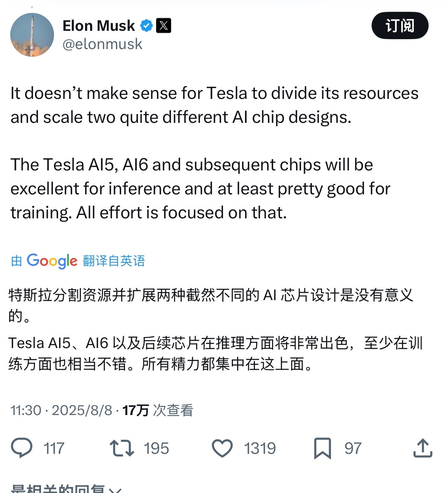This screenshot has width=448, height=493.
Task: Bookmark the post with the bookmark icon
Action: pos(323,448)
